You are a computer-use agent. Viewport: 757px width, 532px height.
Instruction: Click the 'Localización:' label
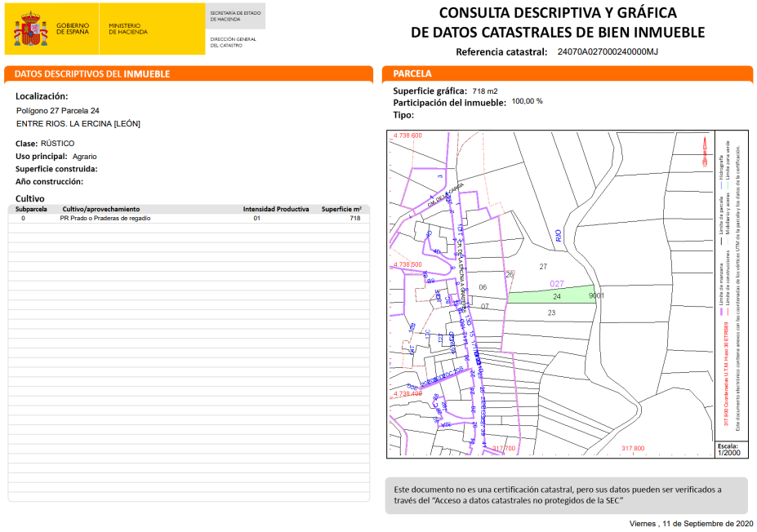[x=42, y=96]
